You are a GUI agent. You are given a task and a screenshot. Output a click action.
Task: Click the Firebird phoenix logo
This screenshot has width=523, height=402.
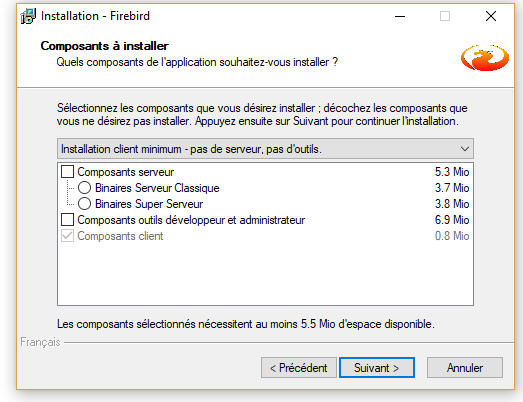tap(485, 57)
